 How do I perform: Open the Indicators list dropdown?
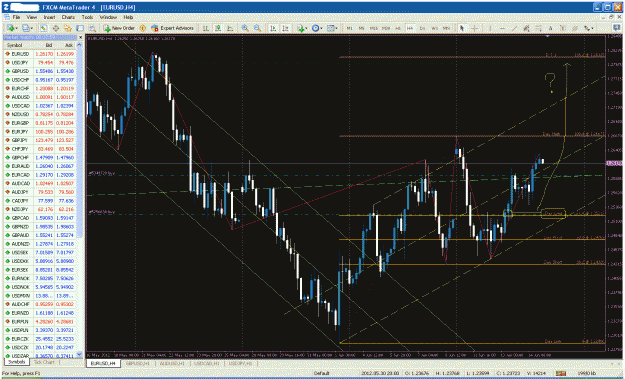coord(302,28)
